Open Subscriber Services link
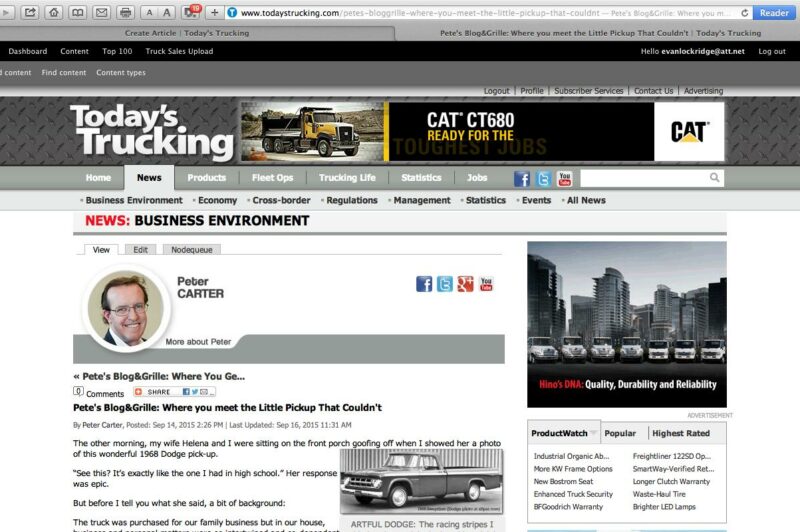This screenshot has height=532, width=800. tap(589, 91)
